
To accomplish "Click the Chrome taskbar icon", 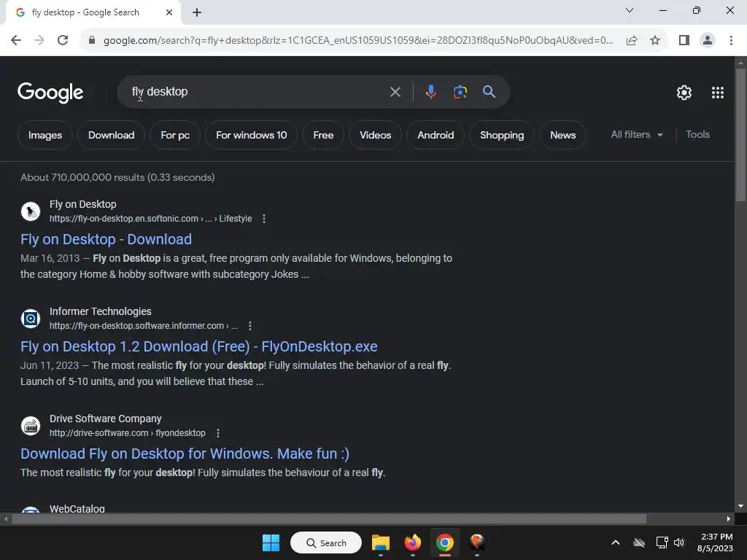I will 444,542.
